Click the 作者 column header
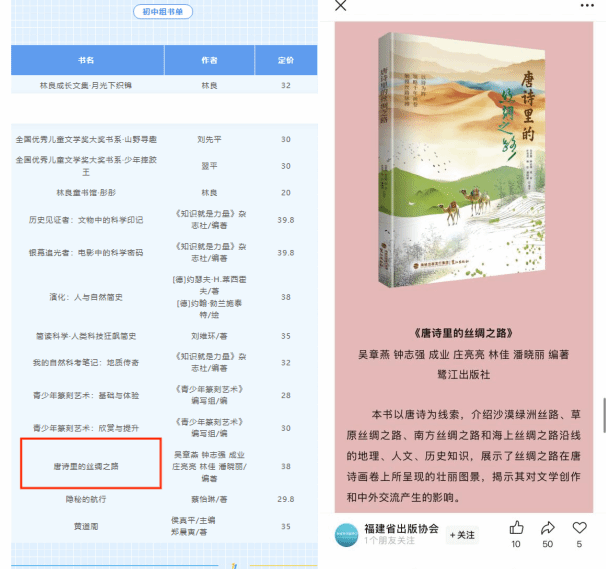 coord(209,60)
